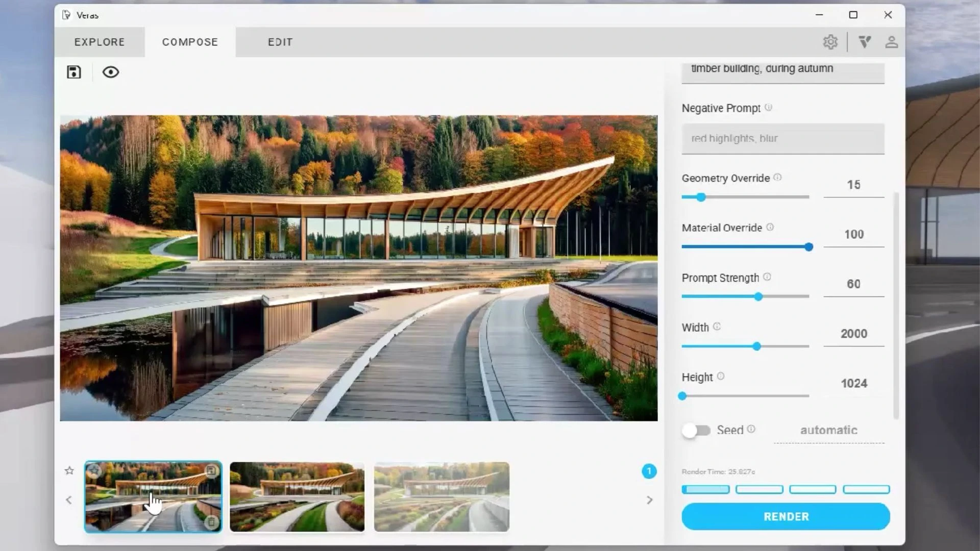Click the Negative Prompt info icon

pyautogui.click(x=768, y=108)
